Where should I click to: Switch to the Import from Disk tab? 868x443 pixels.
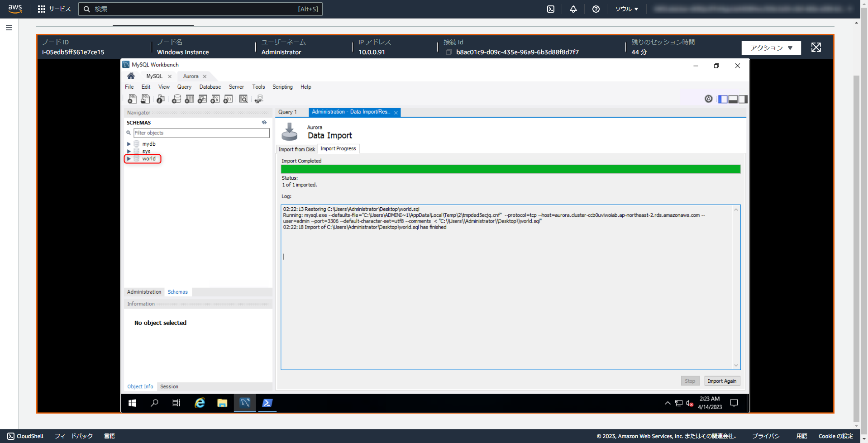click(x=296, y=149)
